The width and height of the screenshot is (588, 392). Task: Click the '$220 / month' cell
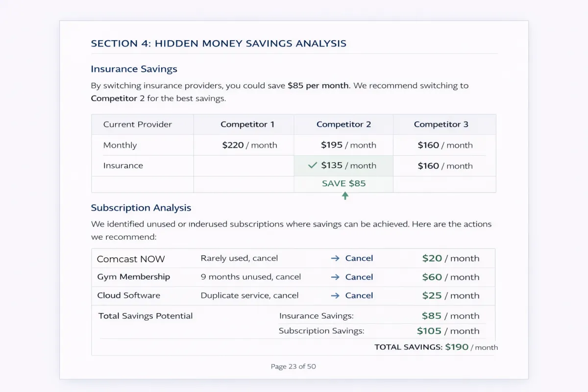249,145
